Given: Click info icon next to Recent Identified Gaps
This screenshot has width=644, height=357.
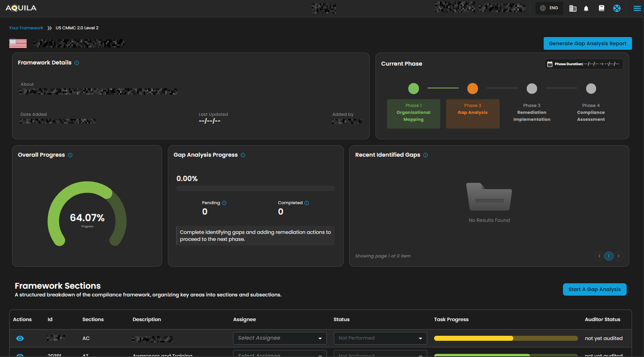Looking at the screenshot, I should pyautogui.click(x=426, y=155).
